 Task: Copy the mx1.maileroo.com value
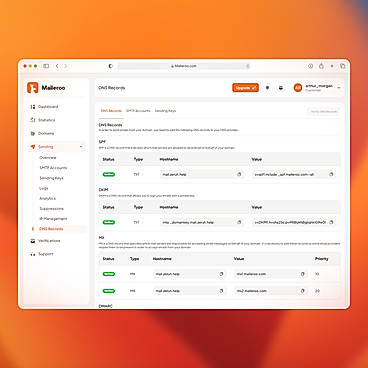click(x=303, y=274)
